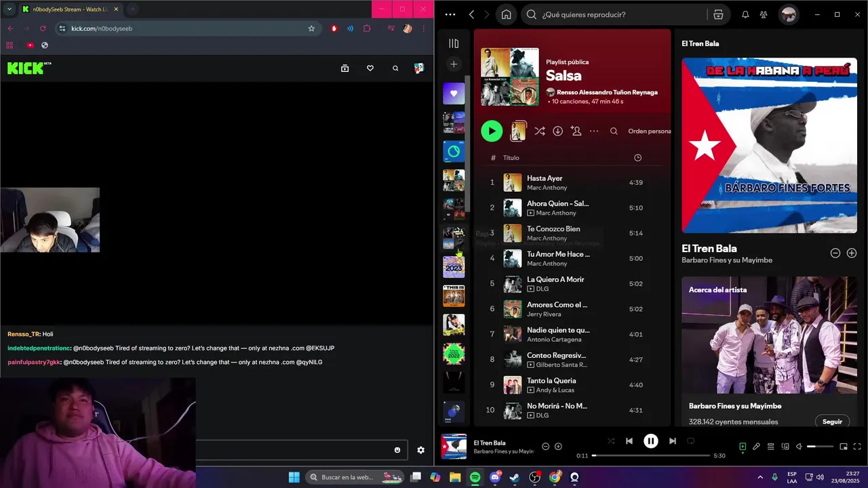
Task: Open YouTube bookmark in Chrome bar
Action: (x=30, y=45)
